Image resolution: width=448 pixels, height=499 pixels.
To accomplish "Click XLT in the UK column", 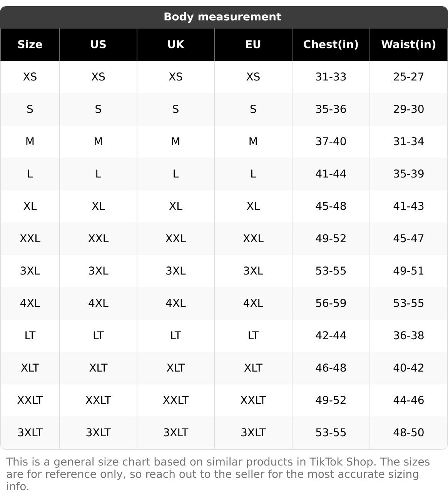I will [x=176, y=368].
